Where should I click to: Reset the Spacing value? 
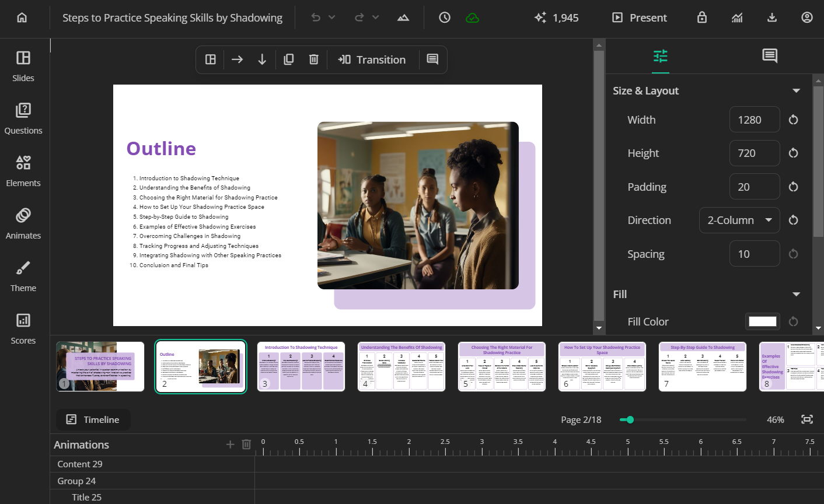(793, 254)
